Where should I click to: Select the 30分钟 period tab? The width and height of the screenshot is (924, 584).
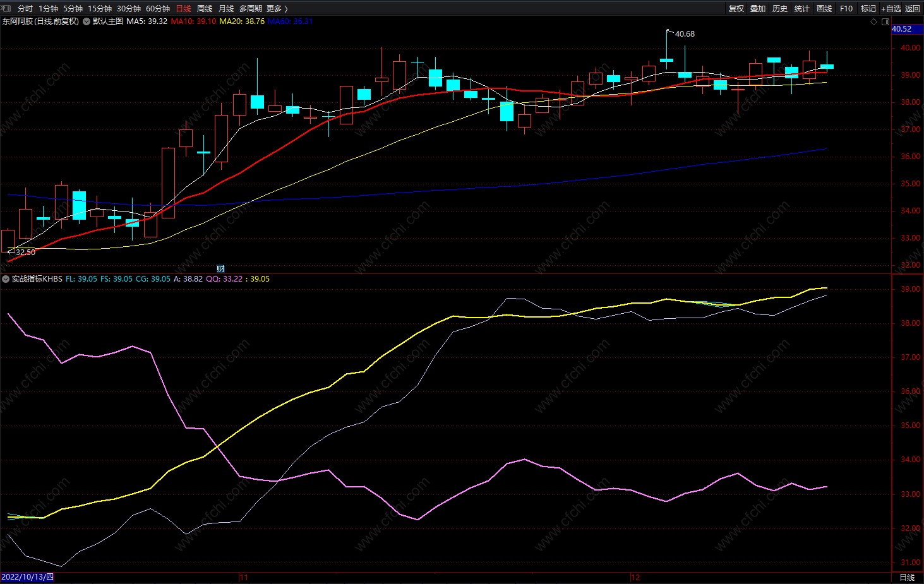pos(129,9)
